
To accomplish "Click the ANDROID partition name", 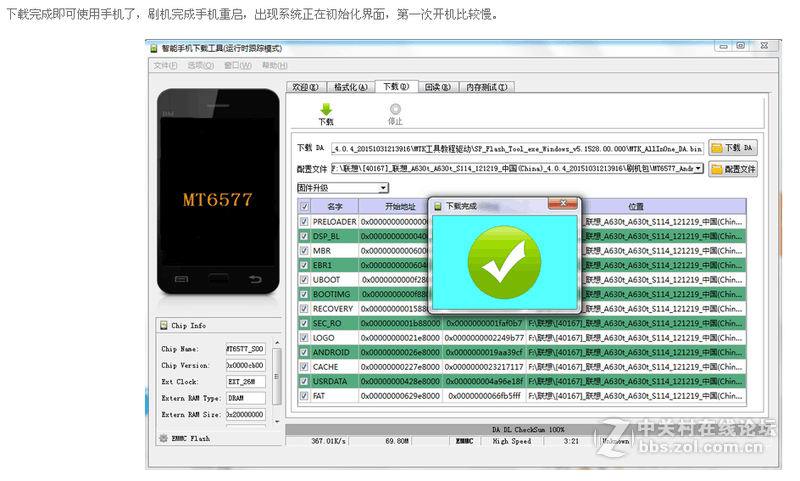I will pos(331,352).
